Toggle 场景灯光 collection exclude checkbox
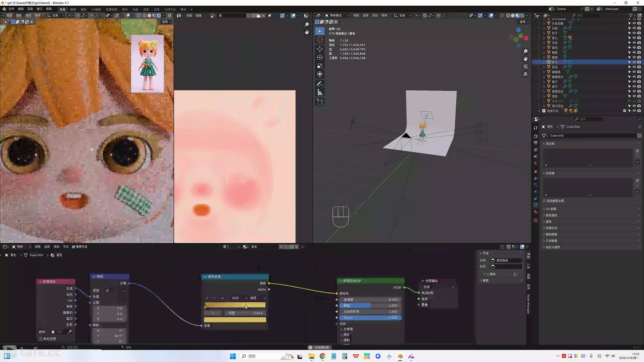This screenshot has width=644, height=362. (625, 111)
